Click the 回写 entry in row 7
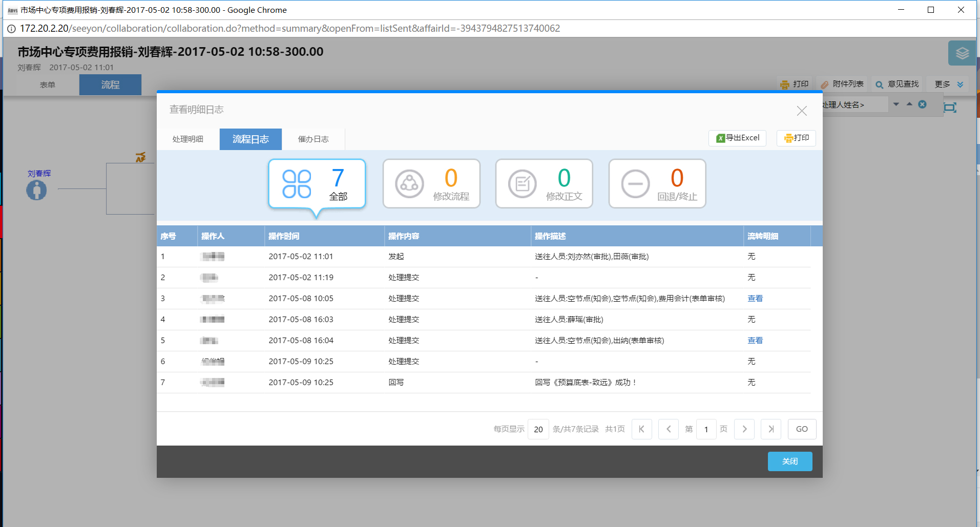The width and height of the screenshot is (980, 527). 396,383
